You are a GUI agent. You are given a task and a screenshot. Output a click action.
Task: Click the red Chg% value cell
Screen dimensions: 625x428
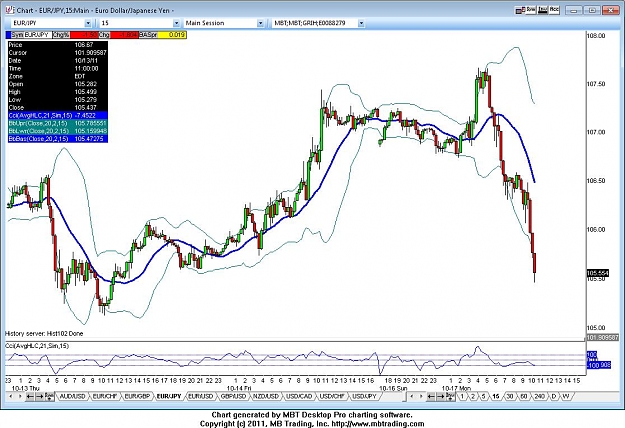pyautogui.click(x=84, y=35)
